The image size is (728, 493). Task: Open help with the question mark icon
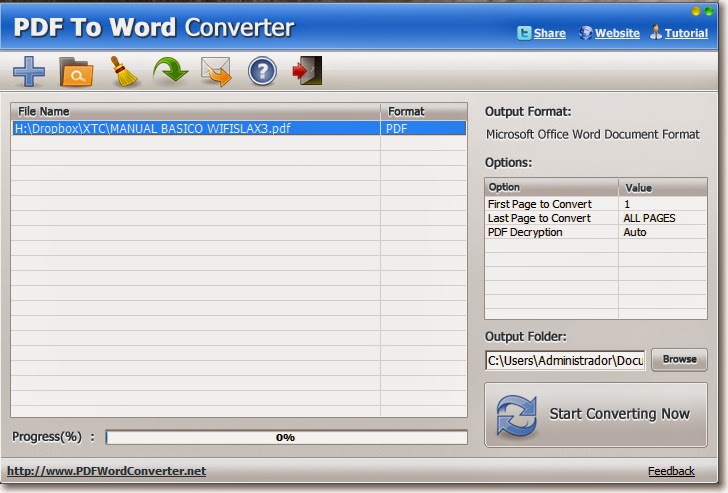262,71
